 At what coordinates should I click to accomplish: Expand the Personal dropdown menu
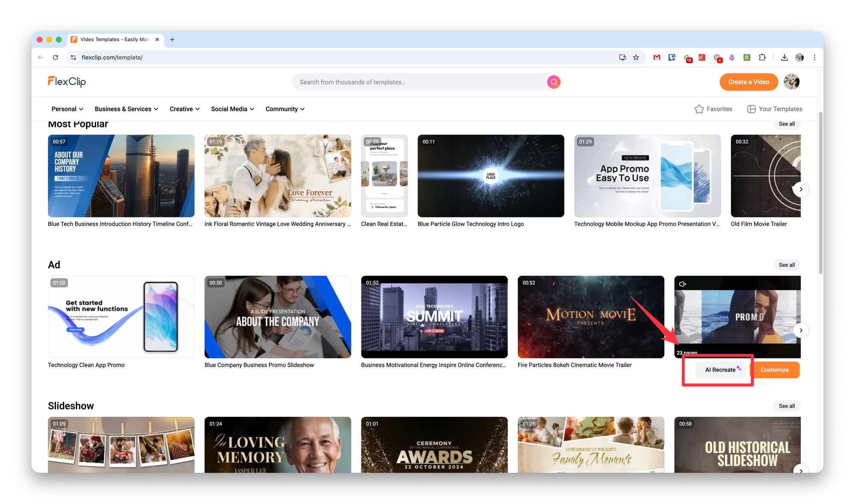click(x=67, y=109)
